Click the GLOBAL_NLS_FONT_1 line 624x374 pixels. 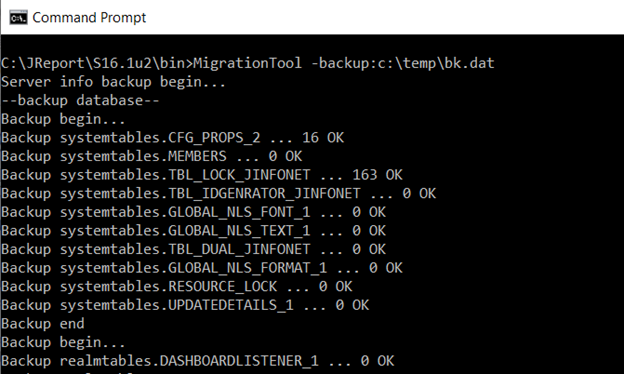point(193,212)
